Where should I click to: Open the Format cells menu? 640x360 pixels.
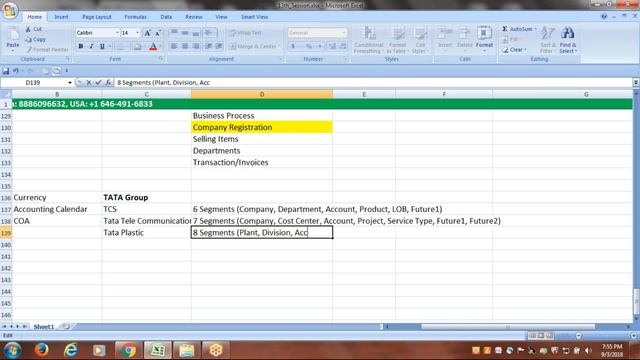[x=484, y=39]
